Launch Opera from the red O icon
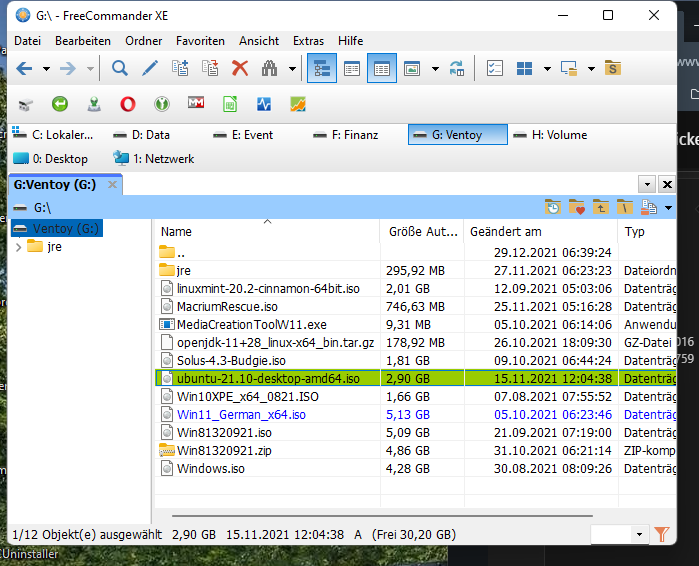Image resolution: width=699 pixels, height=566 pixels. 127,104
